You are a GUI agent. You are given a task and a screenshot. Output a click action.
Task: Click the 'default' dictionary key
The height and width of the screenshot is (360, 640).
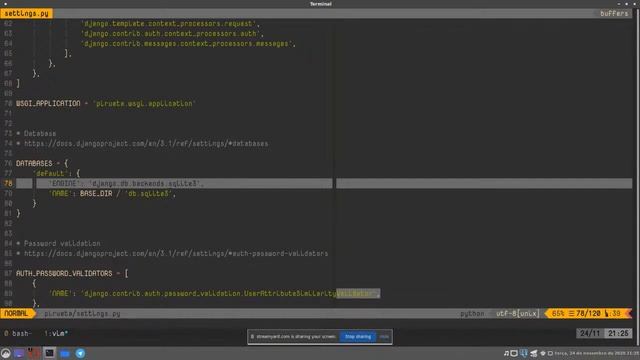pyautogui.click(x=50, y=173)
